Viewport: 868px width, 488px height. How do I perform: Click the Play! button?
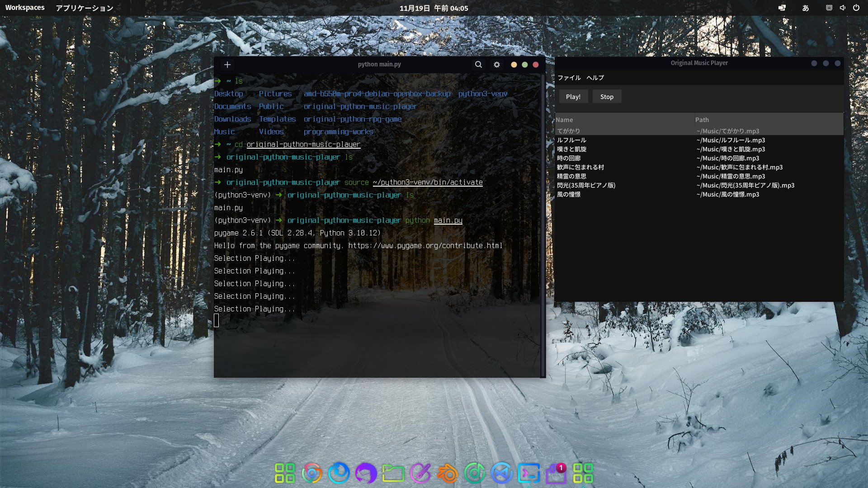[x=573, y=96]
